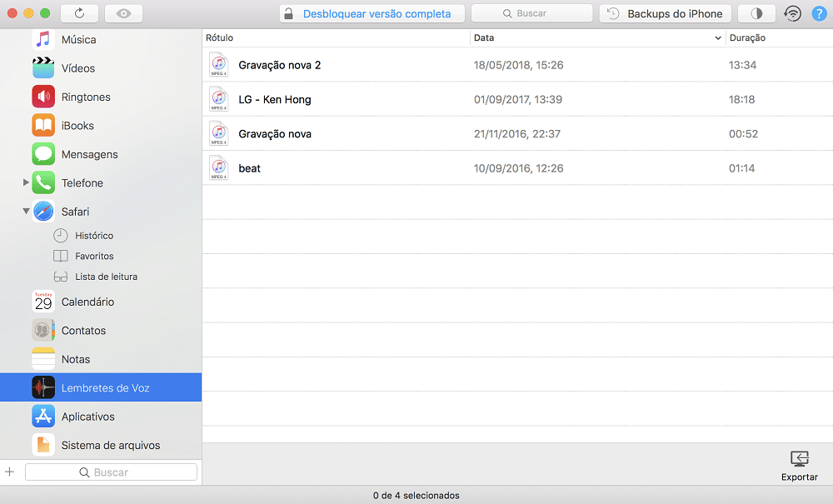
Task: Click the sidebar Buscar search field
Action: (x=111, y=472)
